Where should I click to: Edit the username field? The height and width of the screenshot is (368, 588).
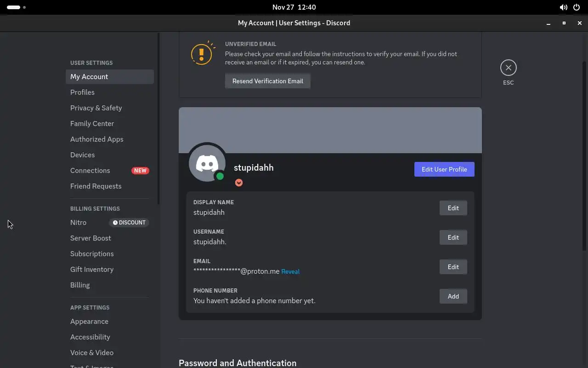[x=453, y=237]
